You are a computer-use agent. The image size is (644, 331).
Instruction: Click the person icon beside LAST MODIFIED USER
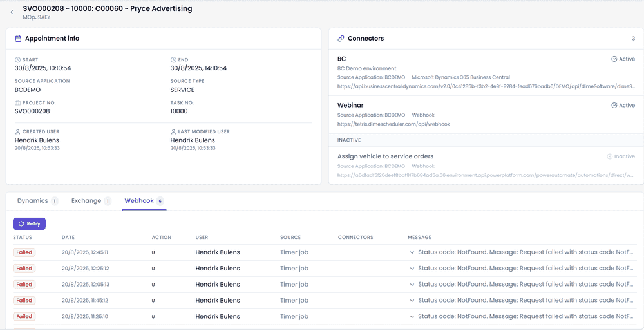(x=173, y=132)
